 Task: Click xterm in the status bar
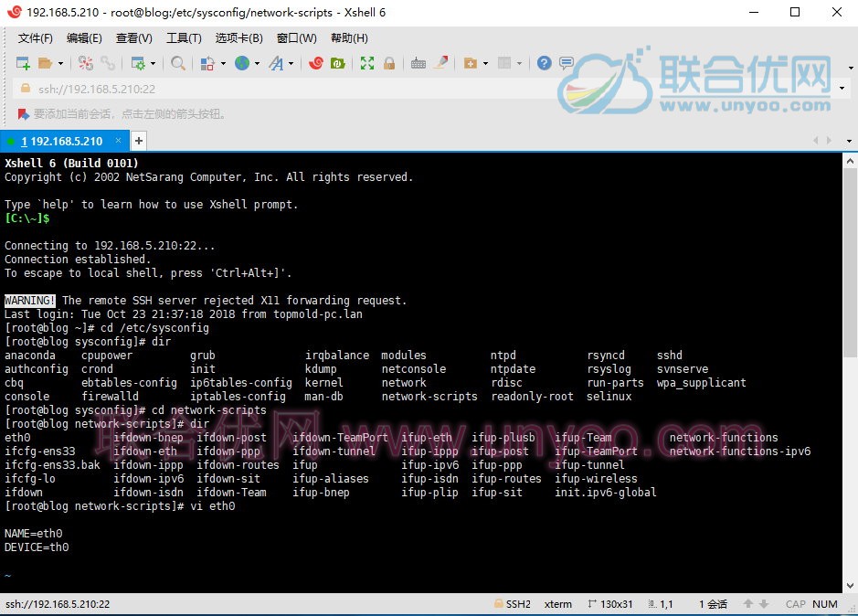(x=558, y=604)
